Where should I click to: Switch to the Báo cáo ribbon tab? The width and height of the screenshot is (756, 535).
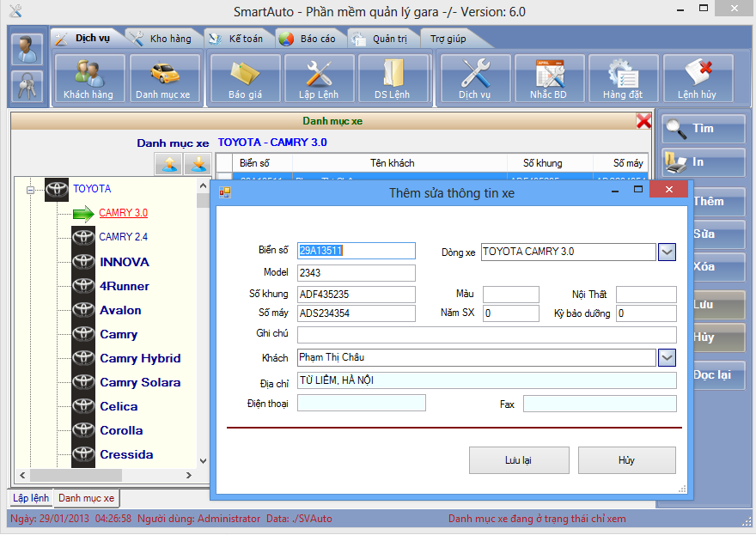click(311, 39)
